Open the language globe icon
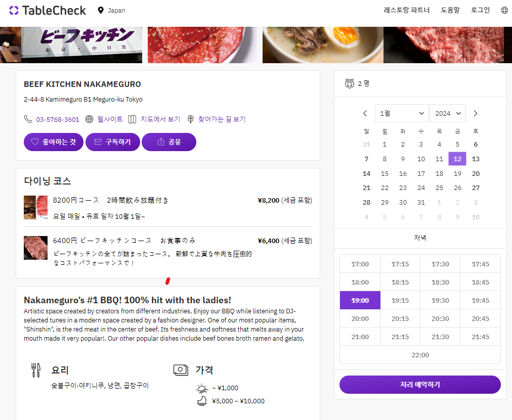This screenshot has width=512, height=420. point(504,10)
